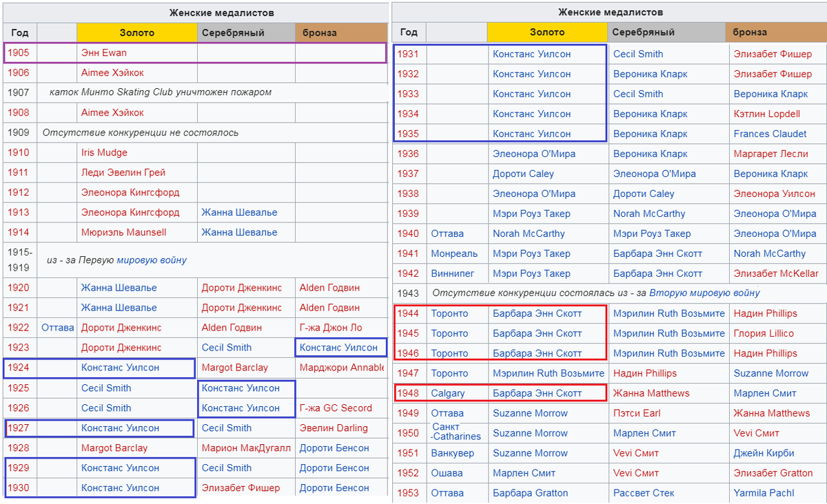Viewport: 827px width, 504px height.
Task: Click the Frances Claudet link
Action: click(x=770, y=134)
